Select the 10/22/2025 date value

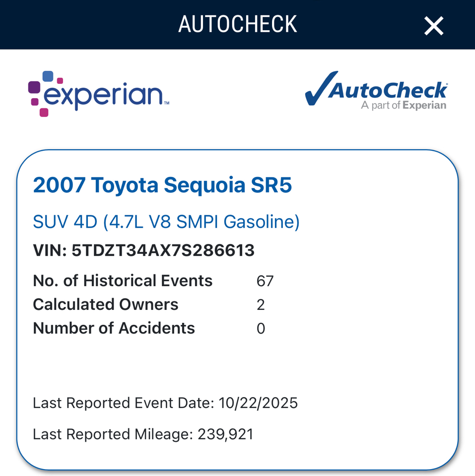258,403
